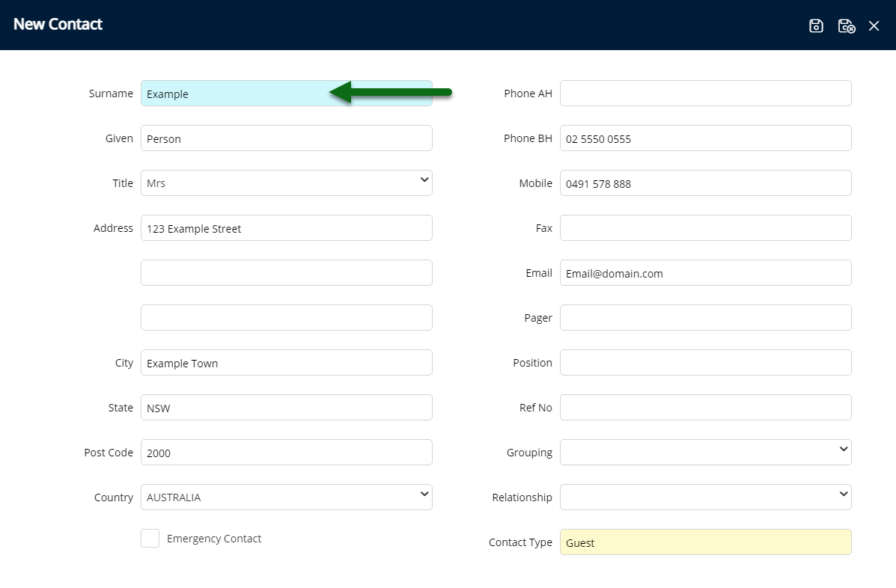Expand the Relationship dropdown

coord(705,497)
